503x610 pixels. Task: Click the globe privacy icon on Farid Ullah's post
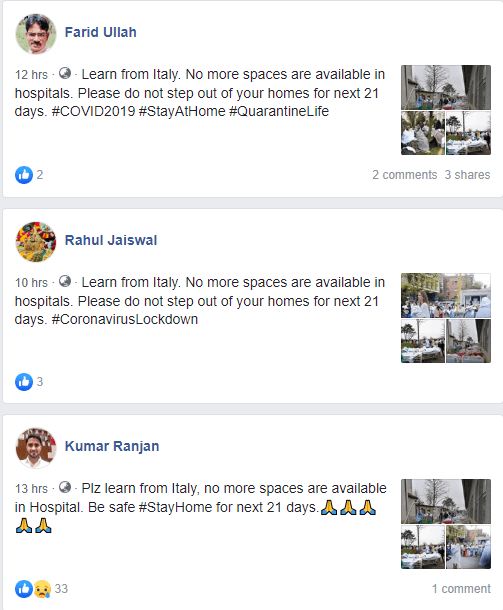[x=65, y=73]
